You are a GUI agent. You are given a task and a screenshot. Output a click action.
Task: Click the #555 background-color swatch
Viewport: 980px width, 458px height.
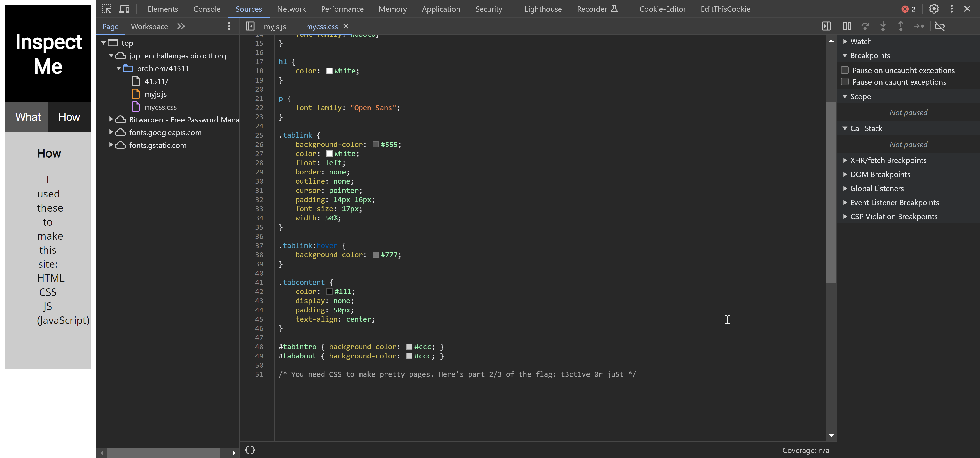pyautogui.click(x=375, y=145)
